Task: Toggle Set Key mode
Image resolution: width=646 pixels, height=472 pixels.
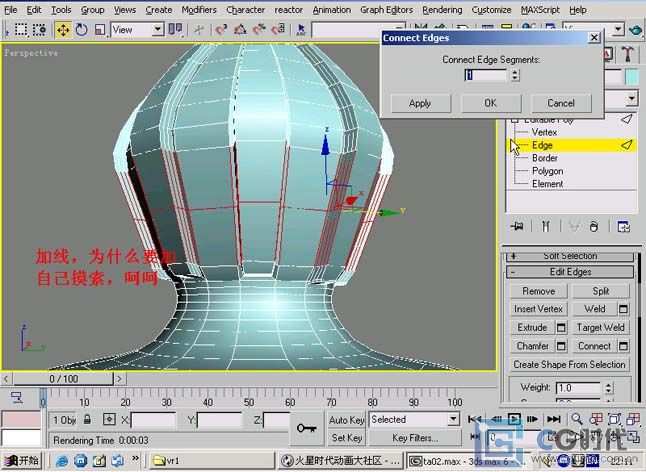Action: (346, 438)
